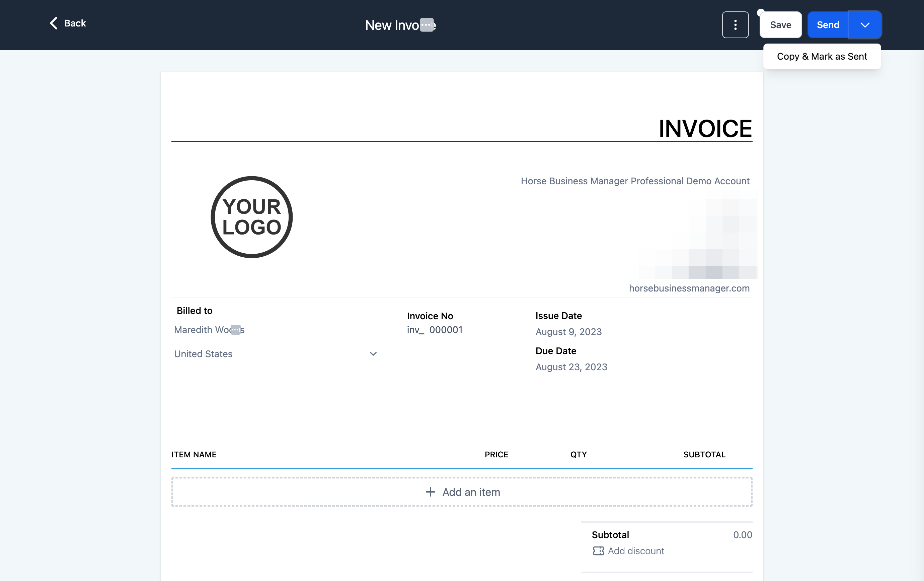The image size is (924, 581).
Task: Click the Due Date label
Action: pyautogui.click(x=556, y=350)
